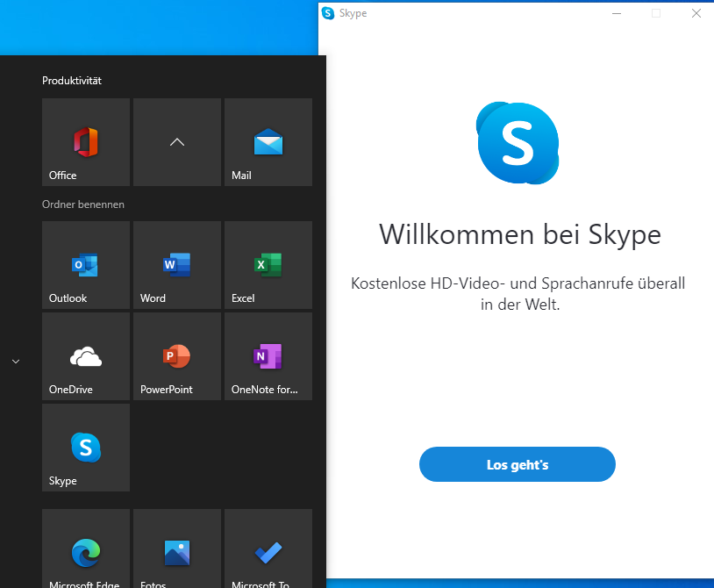This screenshot has width=714, height=588.
Task: Open the OneNote for... tile
Action: pos(268,356)
